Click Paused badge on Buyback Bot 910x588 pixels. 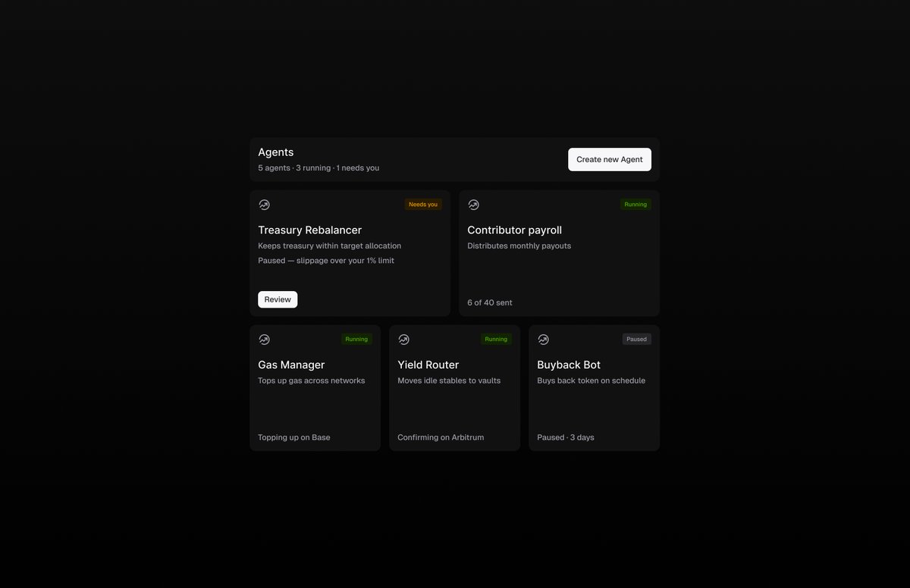(x=637, y=339)
